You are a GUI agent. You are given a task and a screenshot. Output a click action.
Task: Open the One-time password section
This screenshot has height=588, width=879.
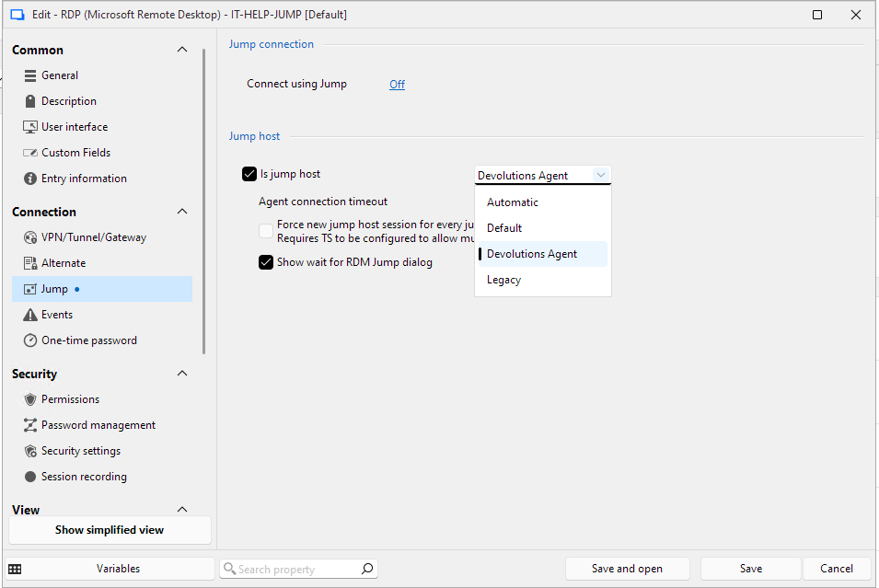coord(29,340)
